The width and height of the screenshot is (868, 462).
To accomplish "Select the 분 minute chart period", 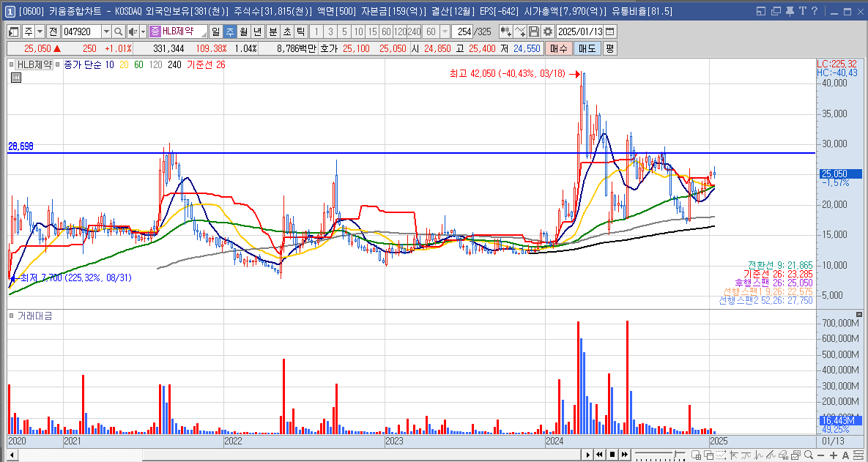I will [x=273, y=31].
